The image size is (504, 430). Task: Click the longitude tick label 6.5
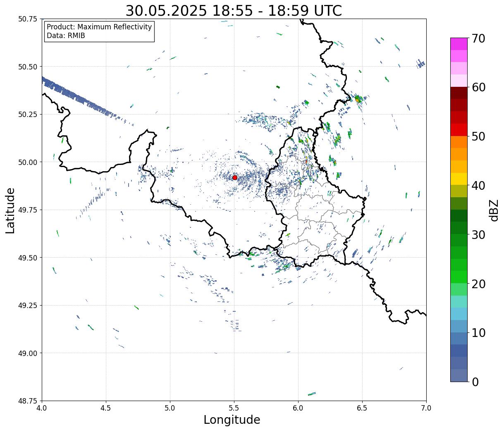[x=362, y=408]
